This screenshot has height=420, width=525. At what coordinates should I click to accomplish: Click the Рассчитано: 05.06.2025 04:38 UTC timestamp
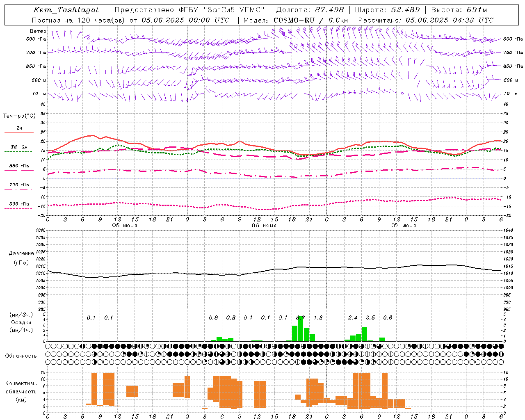click(426, 20)
